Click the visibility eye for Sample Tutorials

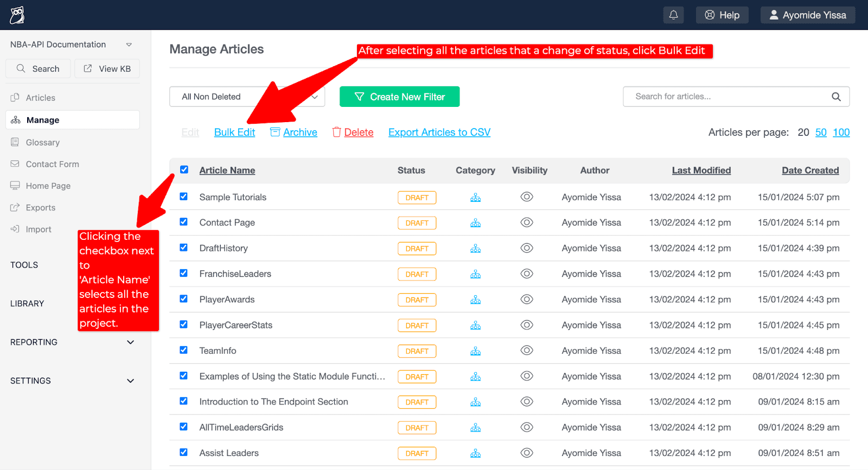coord(527,197)
